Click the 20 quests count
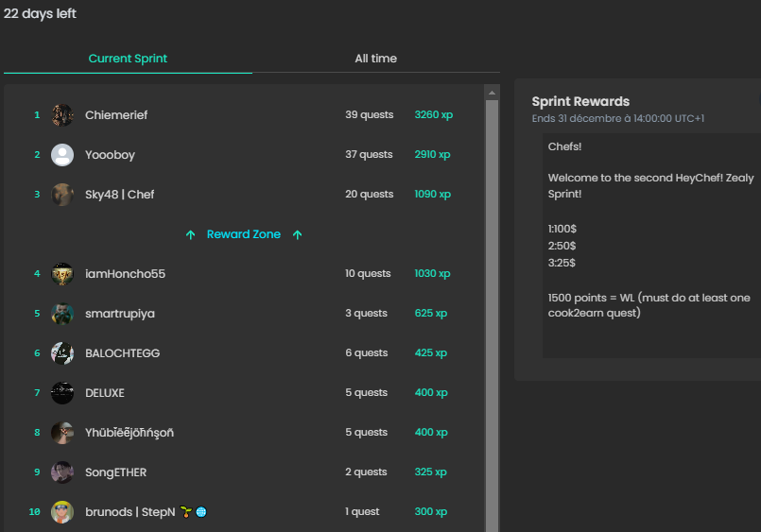 coord(370,195)
